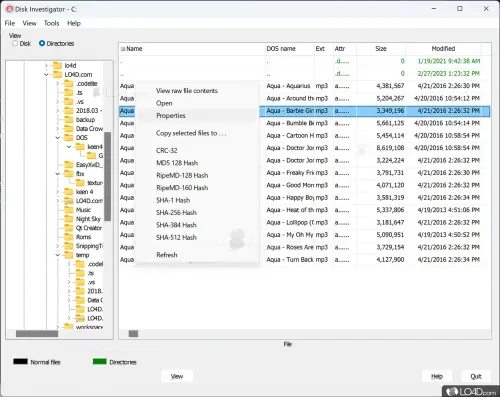This screenshot has height=397, width=500.
Task: Sort by the DOS name column header
Action: (289, 49)
